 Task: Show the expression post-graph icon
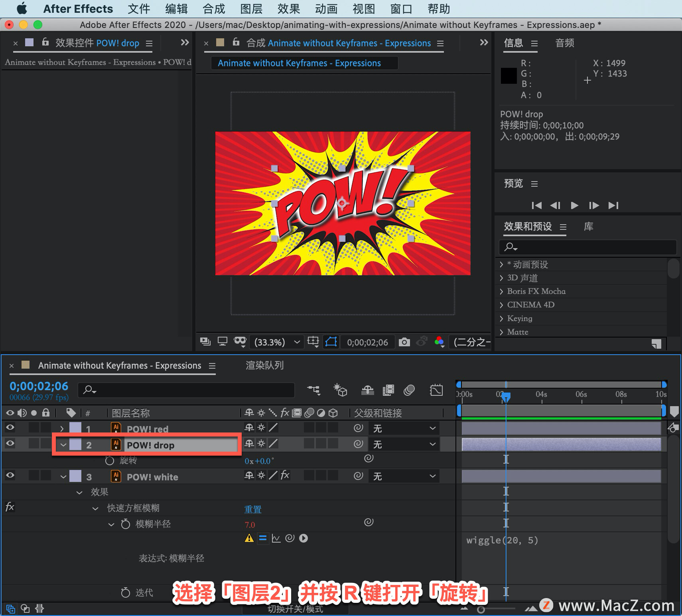pyautogui.click(x=276, y=538)
